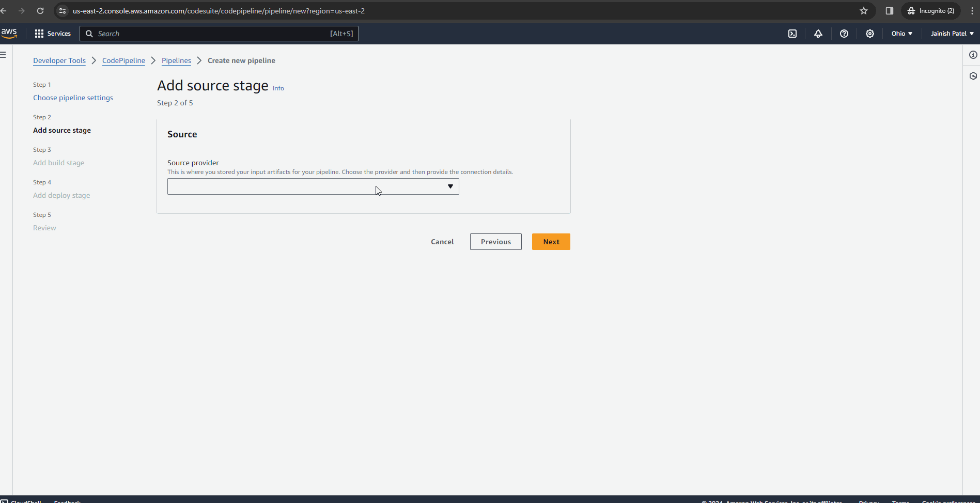The image size is (980, 503).
Task: Click Previous to return to pipeline settings
Action: point(495,241)
